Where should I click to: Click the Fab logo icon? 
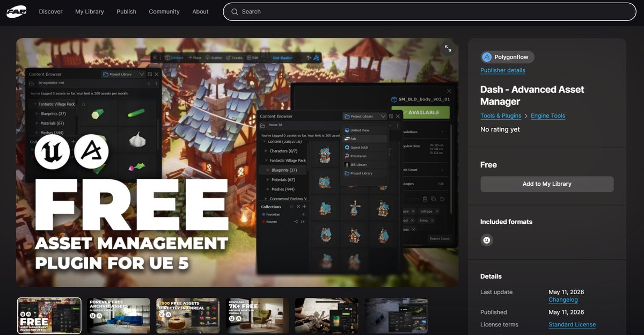[x=16, y=12]
